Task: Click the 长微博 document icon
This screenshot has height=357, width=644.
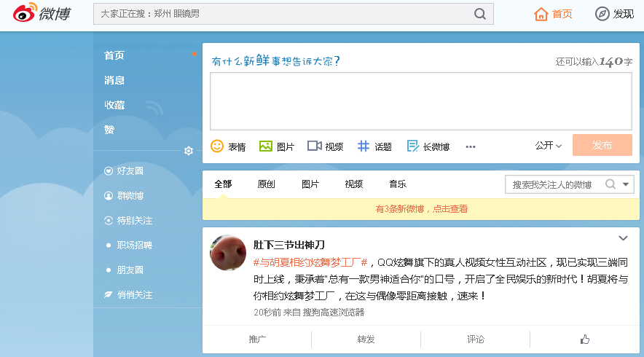Action: point(412,146)
